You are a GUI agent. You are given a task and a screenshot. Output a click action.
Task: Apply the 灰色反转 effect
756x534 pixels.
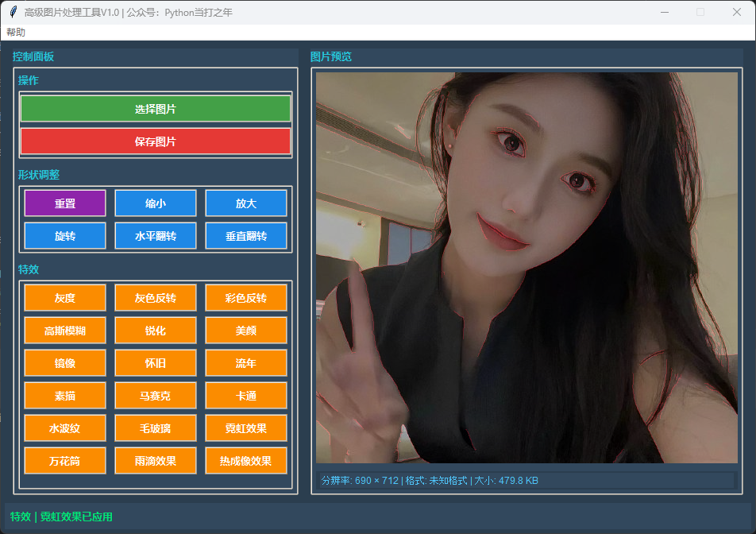(156, 298)
